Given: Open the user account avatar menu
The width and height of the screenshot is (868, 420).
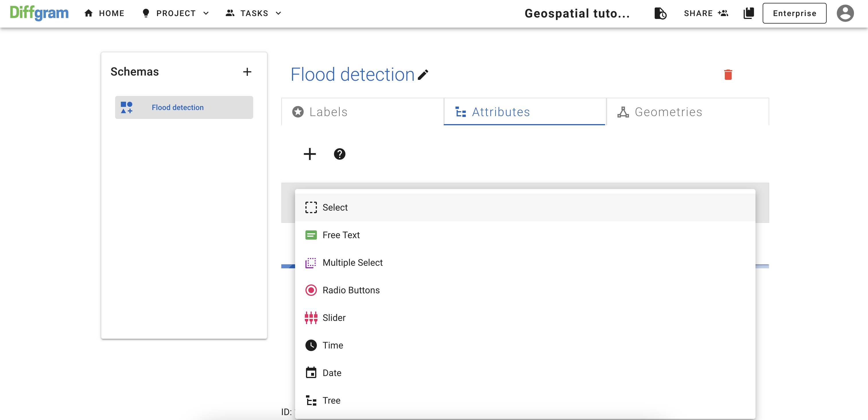Looking at the screenshot, I should [x=845, y=13].
